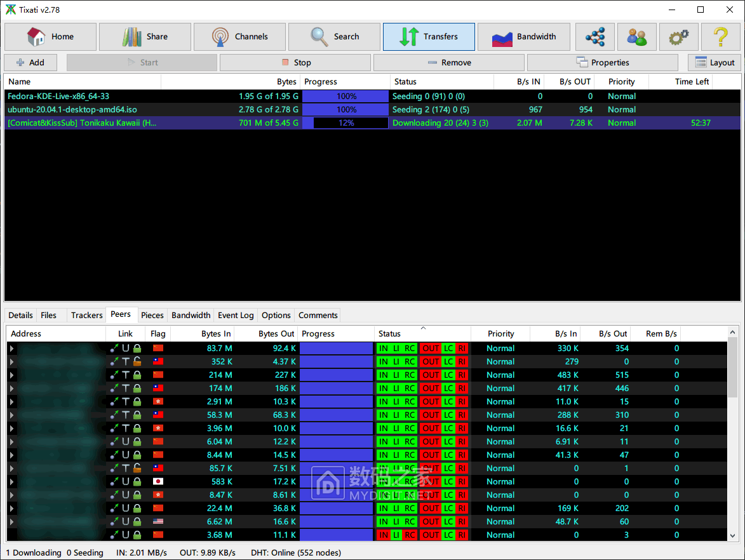Open settings with the gears icon
Screen dimensions: 745x560
679,37
